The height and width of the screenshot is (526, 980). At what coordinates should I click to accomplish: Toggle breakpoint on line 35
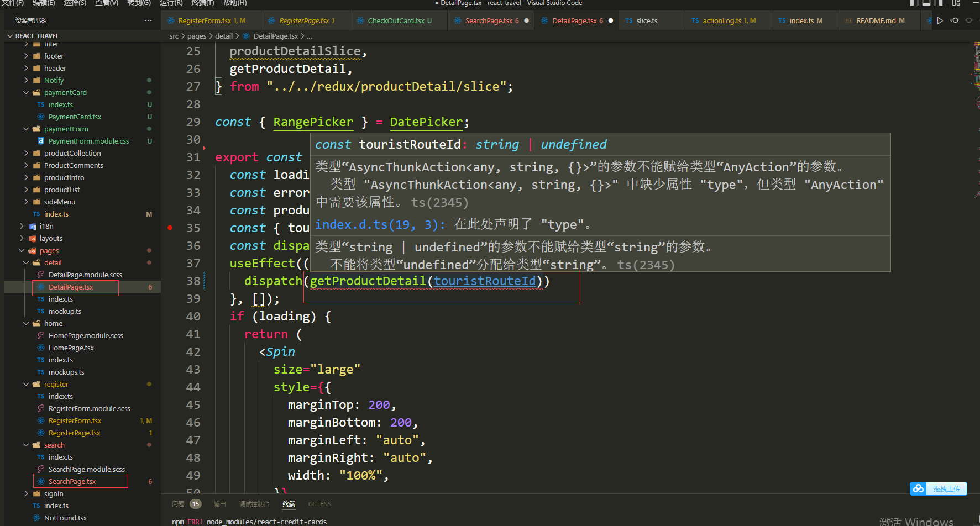pyautogui.click(x=170, y=228)
